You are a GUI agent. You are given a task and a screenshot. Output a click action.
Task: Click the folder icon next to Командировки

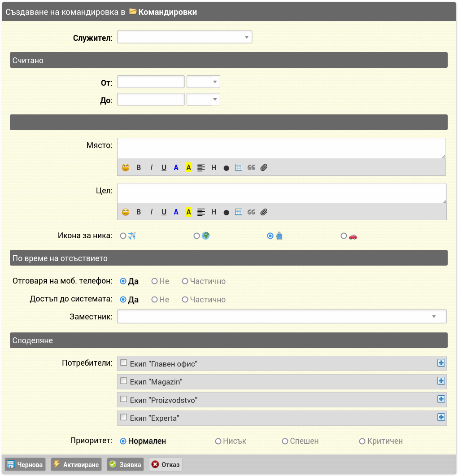(133, 12)
